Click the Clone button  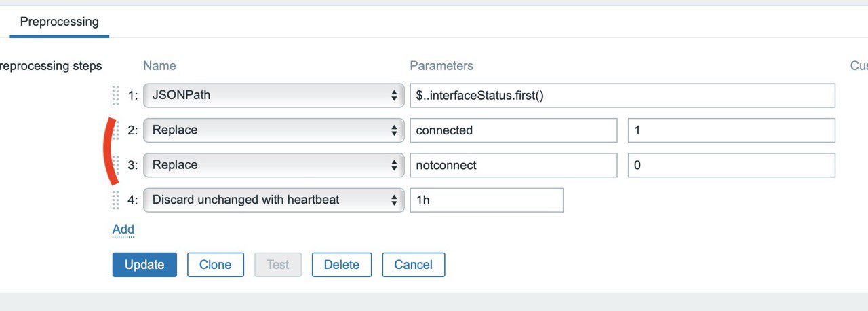coord(215,265)
